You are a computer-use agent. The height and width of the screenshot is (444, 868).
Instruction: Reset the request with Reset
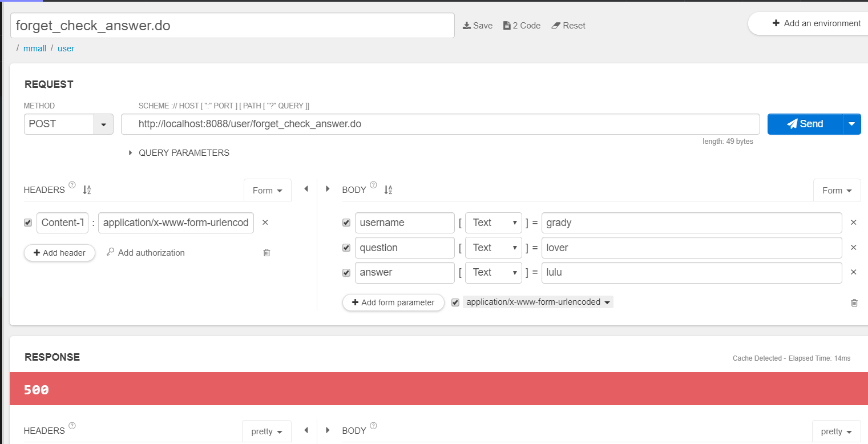tap(568, 26)
